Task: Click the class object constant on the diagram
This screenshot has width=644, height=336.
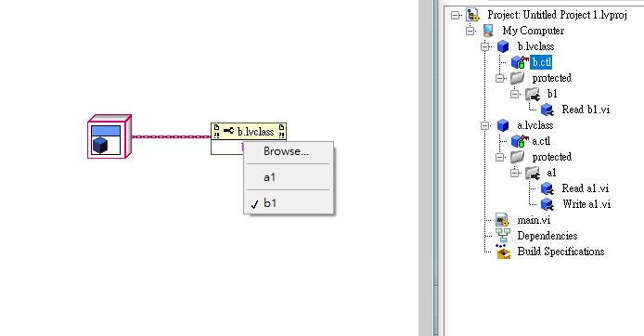Action: [109, 136]
